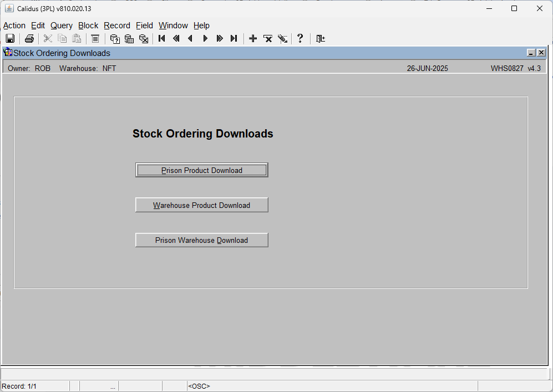The image size is (553, 392).
Task: Click the Enter Query database icon
Action: pyautogui.click(x=115, y=38)
